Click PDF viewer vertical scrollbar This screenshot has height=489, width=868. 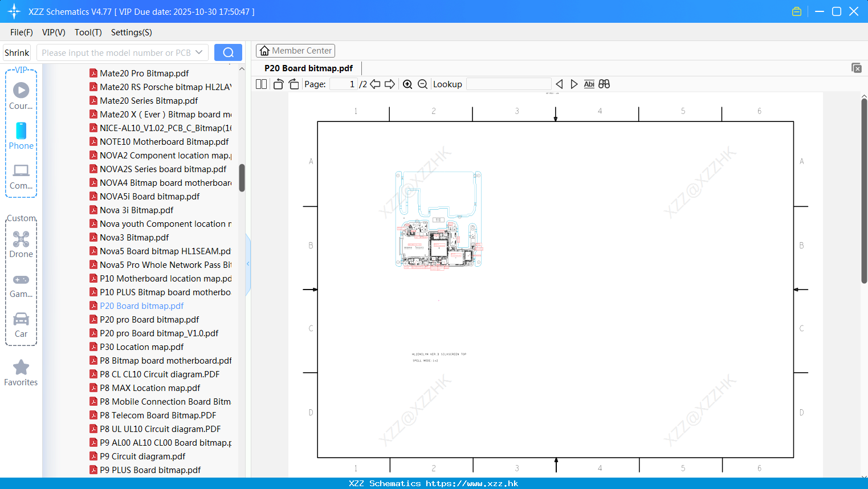[x=864, y=191]
